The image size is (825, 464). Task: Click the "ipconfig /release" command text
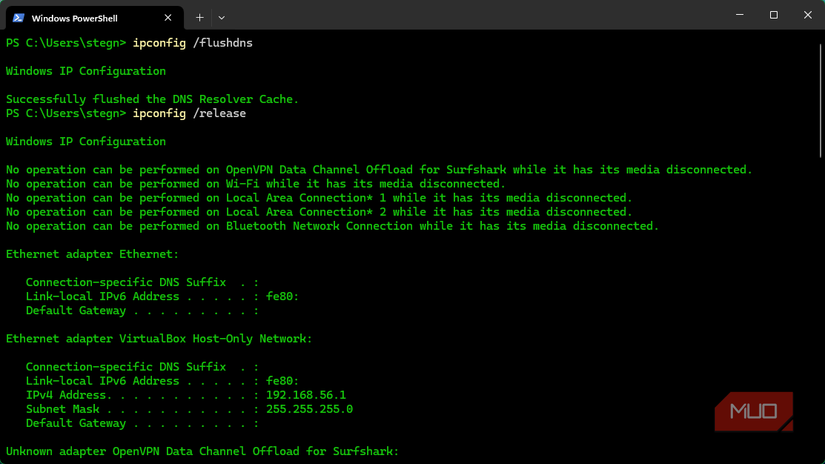pos(189,114)
